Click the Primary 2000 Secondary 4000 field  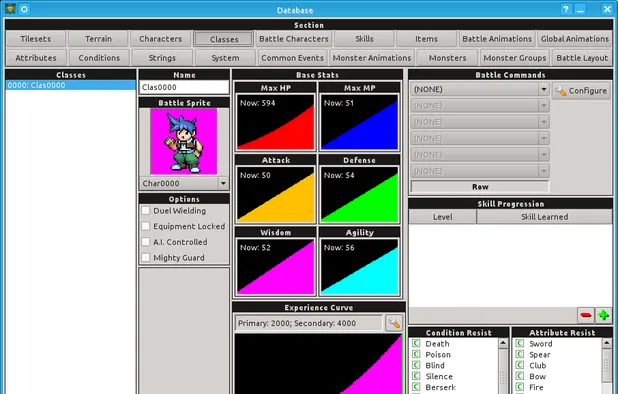click(309, 323)
